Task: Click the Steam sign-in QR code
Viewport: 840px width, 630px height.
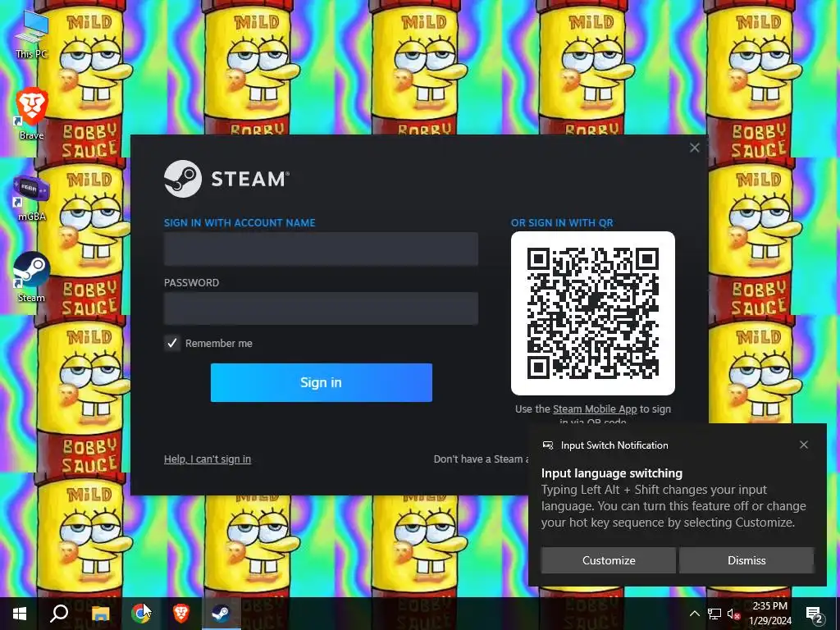Action: [x=593, y=313]
